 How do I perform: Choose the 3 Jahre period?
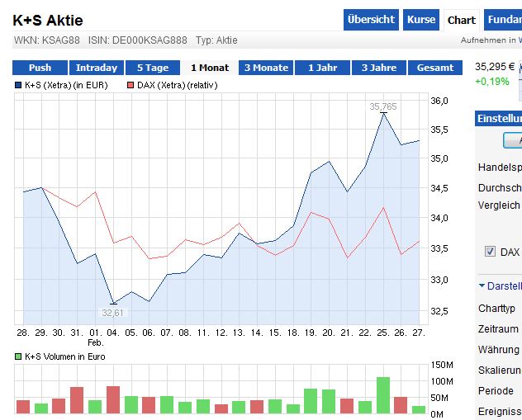tap(379, 68)
